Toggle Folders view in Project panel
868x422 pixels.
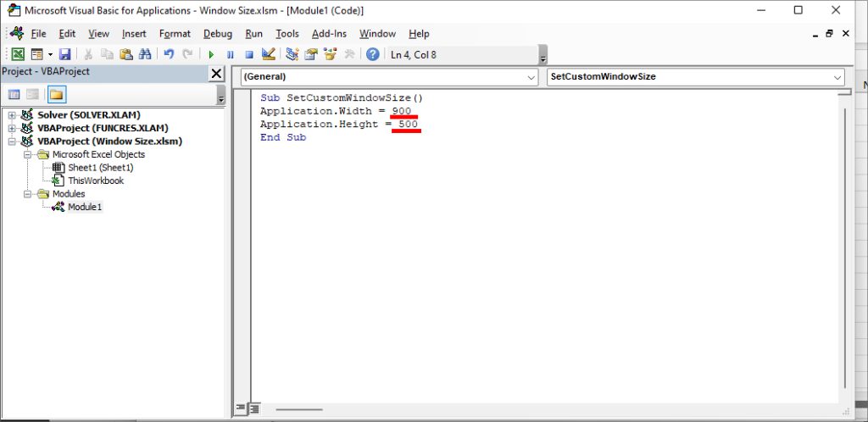coord(56,94)
